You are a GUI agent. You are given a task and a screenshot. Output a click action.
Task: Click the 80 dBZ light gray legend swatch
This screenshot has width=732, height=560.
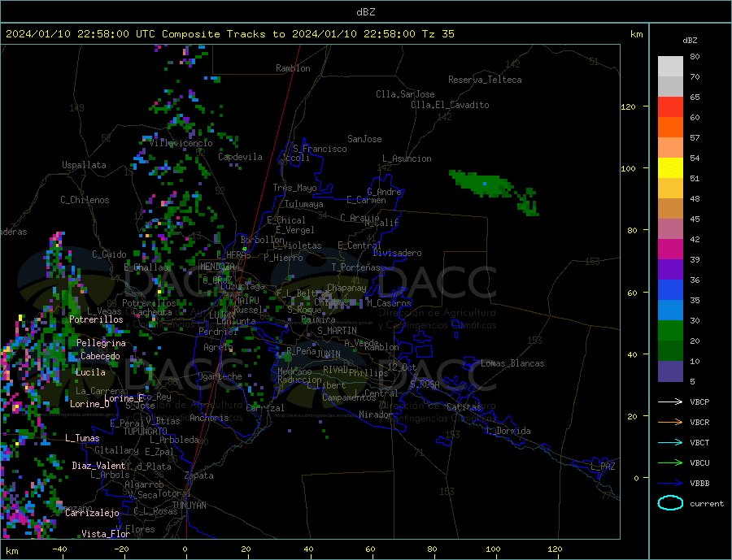click(x=670, y=67)
